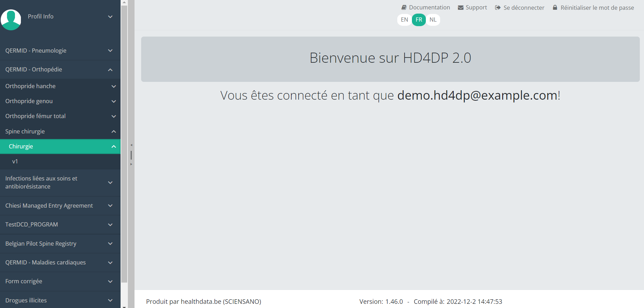Click Réinitialiser le mot de passe link

pos(597,8)
